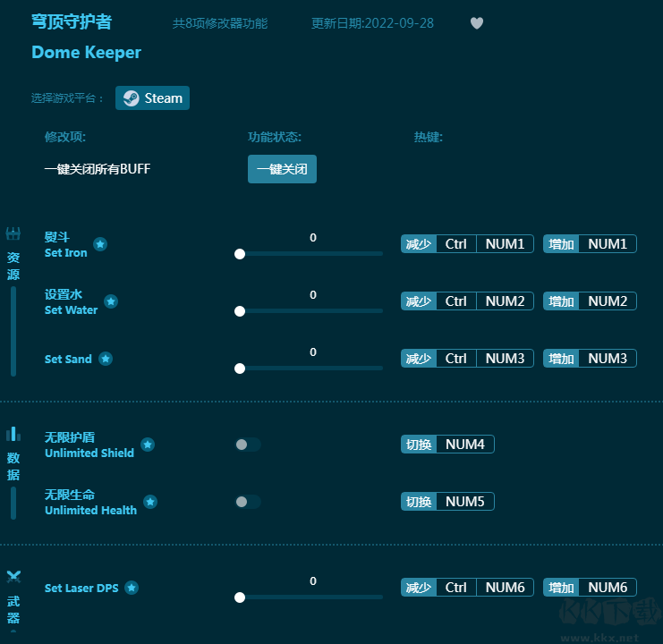The width and height of the screenshot is (663, 644).
Task: Select the resources category icon in sidebar
Action: pos(13,233)
